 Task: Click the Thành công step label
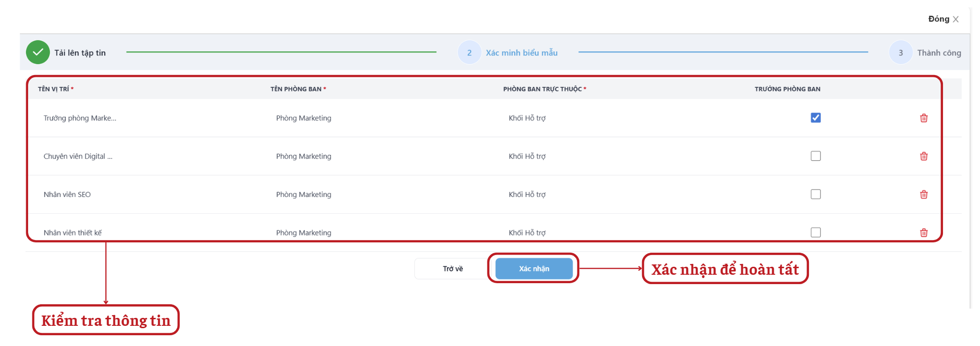(x=939, y=53)
